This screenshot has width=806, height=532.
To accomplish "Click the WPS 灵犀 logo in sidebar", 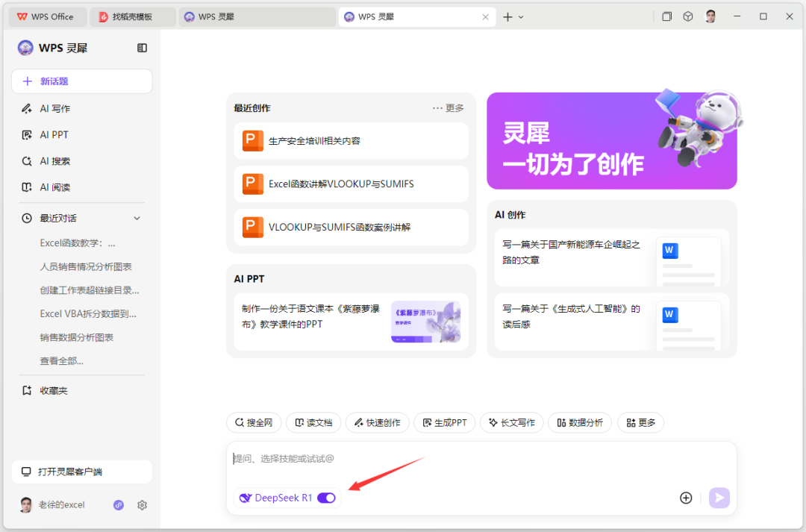I will point(25,48).
